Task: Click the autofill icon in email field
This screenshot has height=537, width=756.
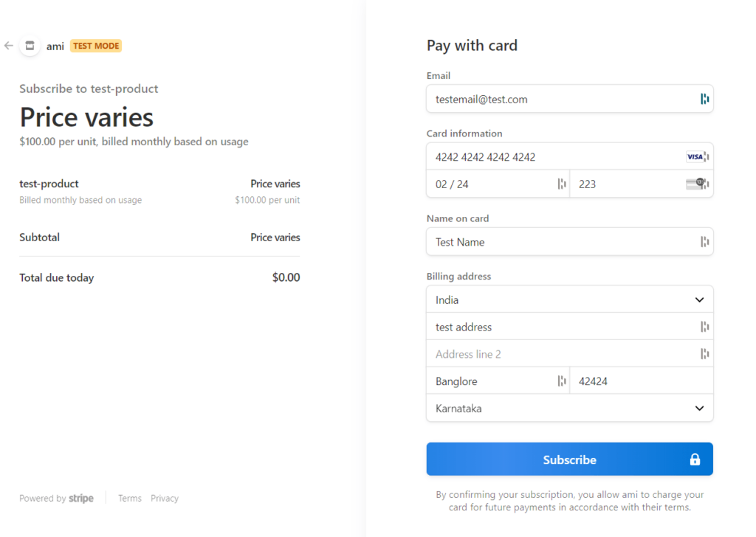Action: pyautogui.click(x=704, y=98)
